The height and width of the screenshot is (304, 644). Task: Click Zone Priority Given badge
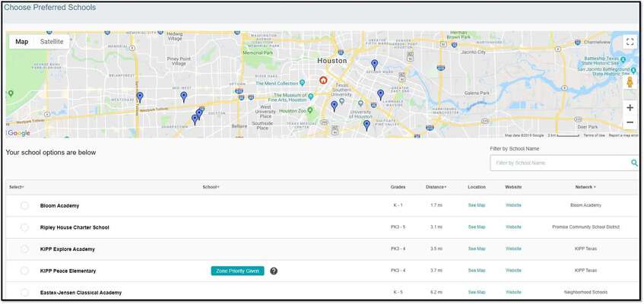[x=237, y=271]
